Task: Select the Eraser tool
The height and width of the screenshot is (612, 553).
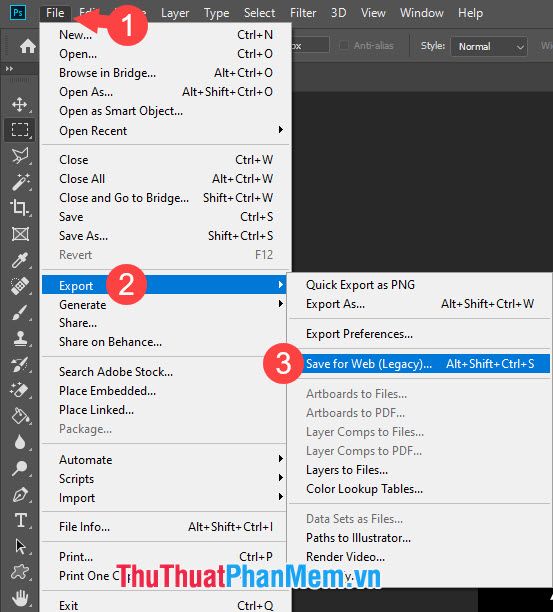Action: click(x=20, y=390)
